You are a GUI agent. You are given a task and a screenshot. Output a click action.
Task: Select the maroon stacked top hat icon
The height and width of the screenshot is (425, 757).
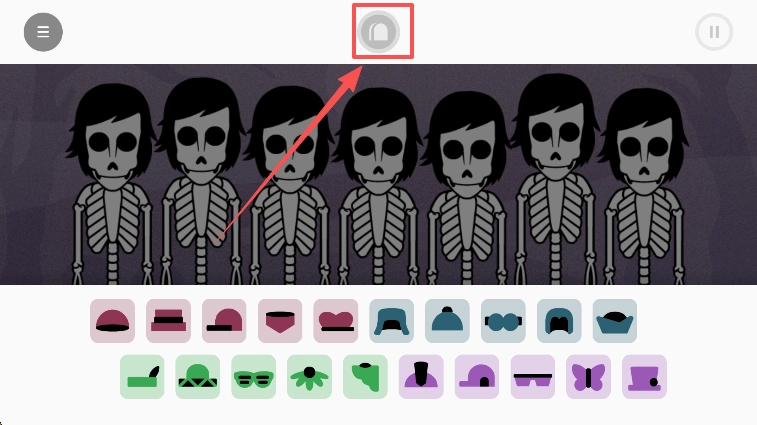pyautogui.click(x=168, y=321)
